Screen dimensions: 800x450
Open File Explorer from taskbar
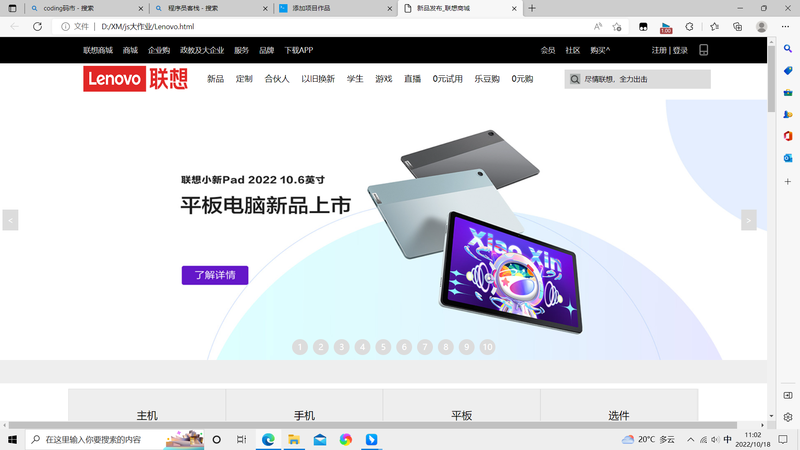pyautogui.click(x=294, y=439)
